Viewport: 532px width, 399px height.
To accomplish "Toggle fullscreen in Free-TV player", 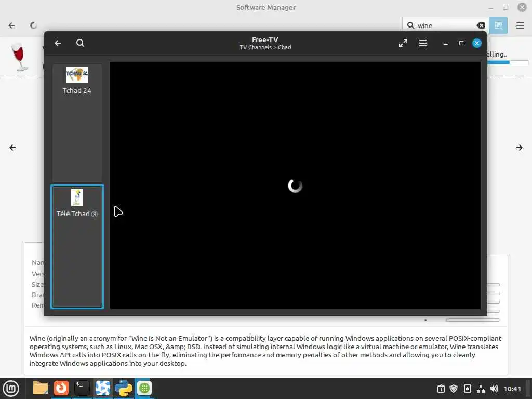I will pyautogui.click(x=403, y=43).
